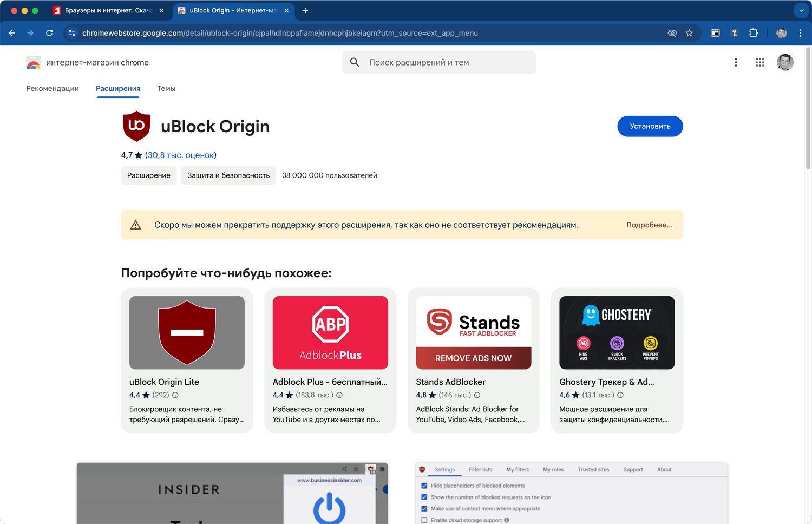
Task: Click the 'Защита и безопасность' category chip
Action: [x=228, y=175]
